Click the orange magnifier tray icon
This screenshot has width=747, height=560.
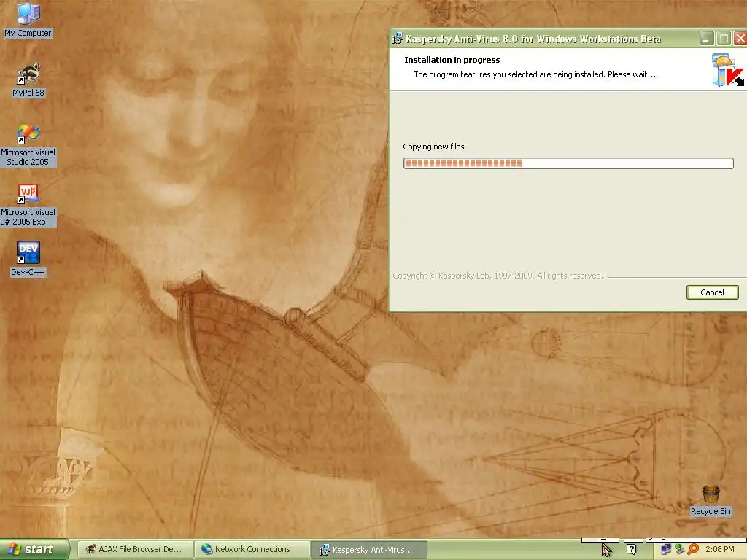(x=693, y=550)
